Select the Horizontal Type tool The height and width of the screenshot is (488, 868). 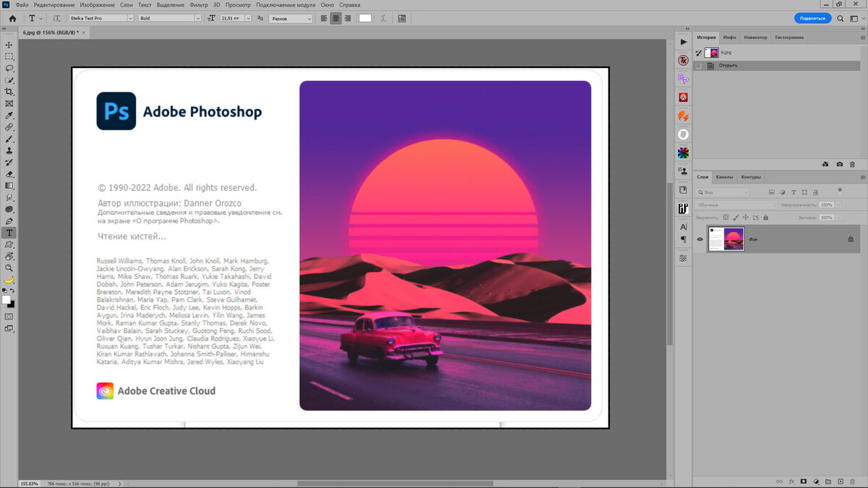[x=9, y=233]
